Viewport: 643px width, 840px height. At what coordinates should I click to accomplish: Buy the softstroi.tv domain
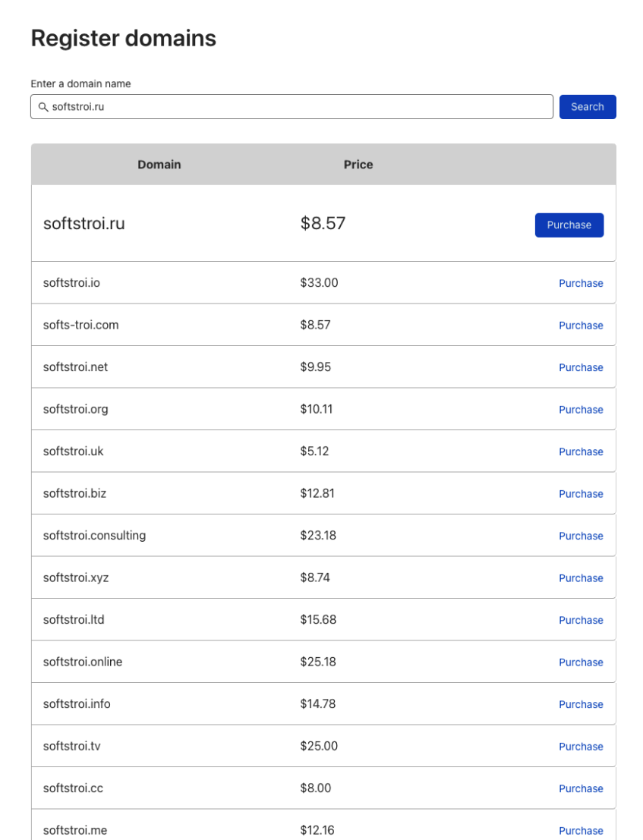click(581, 747)
